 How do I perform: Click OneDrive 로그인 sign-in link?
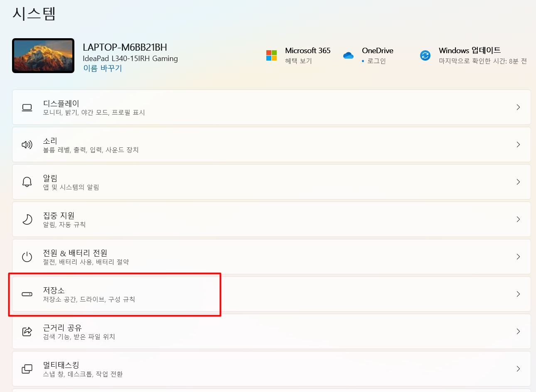(376, 61)
